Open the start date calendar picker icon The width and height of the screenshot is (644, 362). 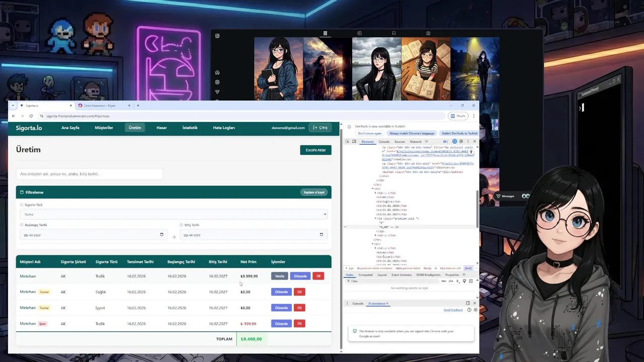162,234
